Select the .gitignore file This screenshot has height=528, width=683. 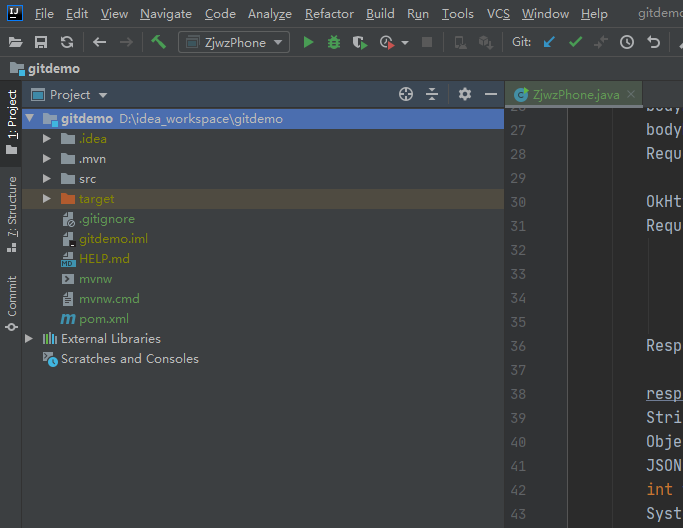(107, 219)
